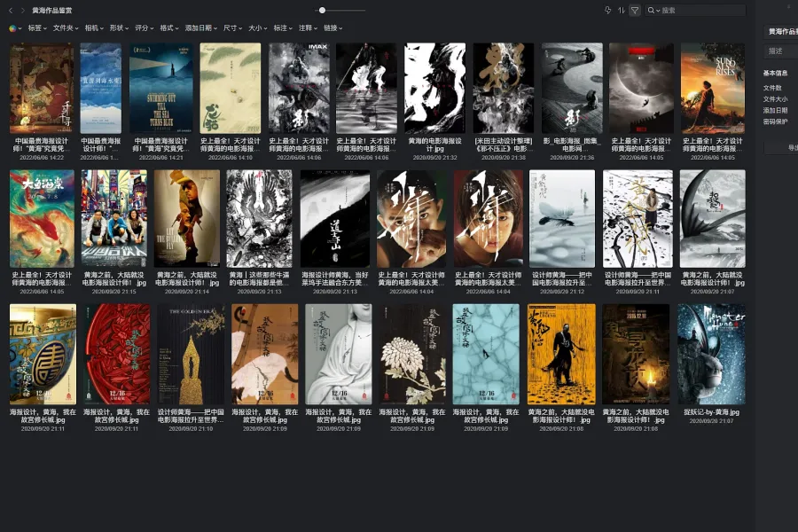798x532 pixels.
Task: Click the date 2020/09/20 21:38
Action: pyautogui.click(x=504, y=158)
